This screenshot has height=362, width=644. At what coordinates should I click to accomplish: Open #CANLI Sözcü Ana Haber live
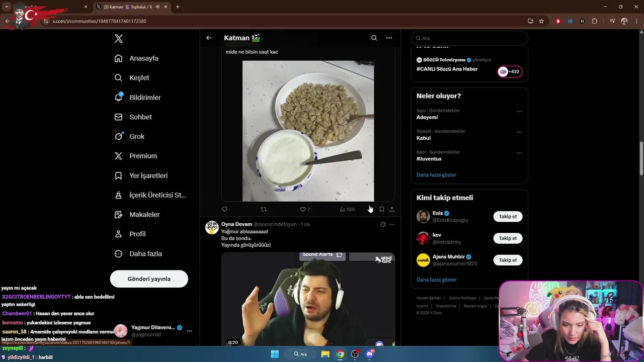(x=447, y=69)
